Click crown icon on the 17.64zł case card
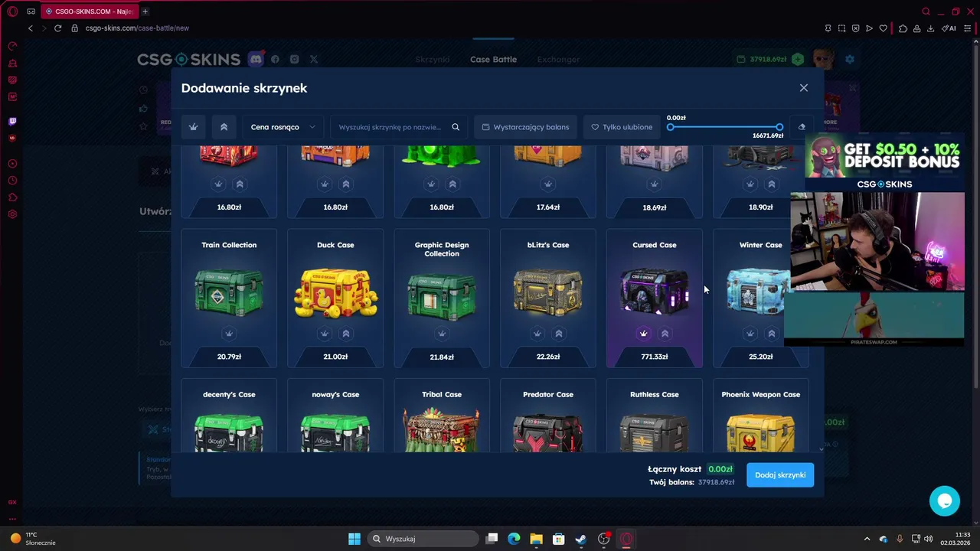This screenshot has height=551, width=980. (x=548, y=184)
